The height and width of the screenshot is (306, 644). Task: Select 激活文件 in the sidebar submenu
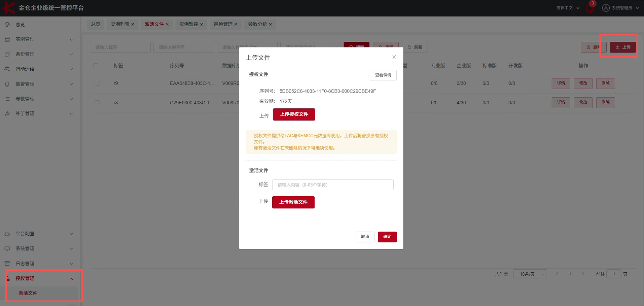[x=28, y=293]
